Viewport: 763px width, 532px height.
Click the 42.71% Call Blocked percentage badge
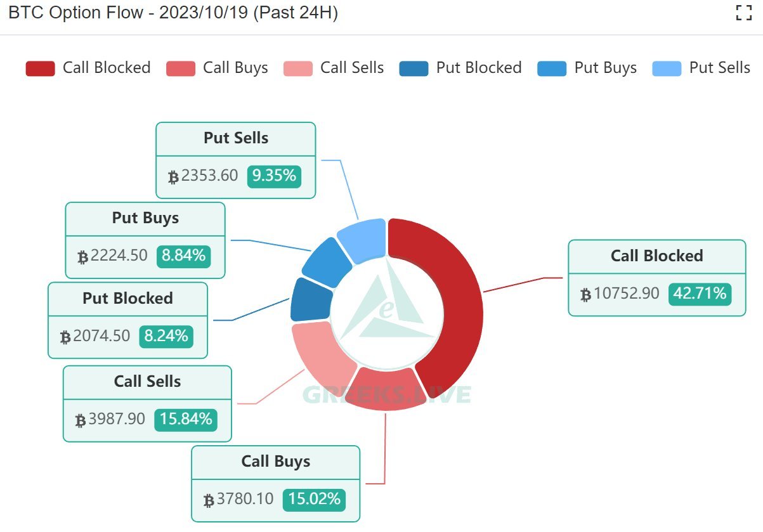tap(700, 294)
